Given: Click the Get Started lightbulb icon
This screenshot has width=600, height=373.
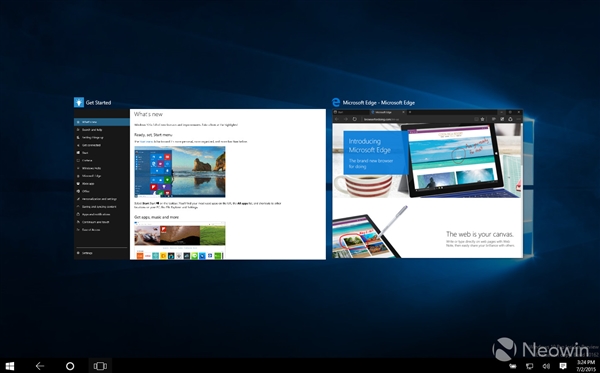Looking at the screenshot, I should (x=79, y=102).
